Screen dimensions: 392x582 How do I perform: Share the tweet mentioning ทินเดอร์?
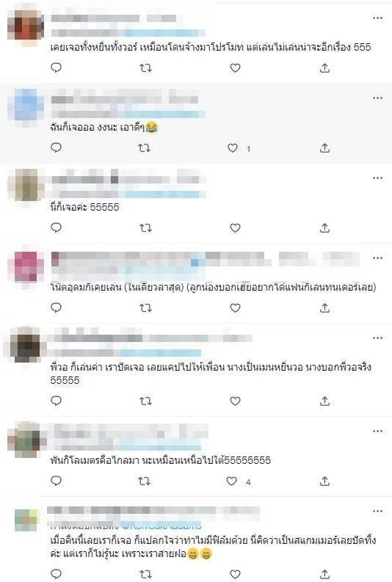[x=324, y=308]
